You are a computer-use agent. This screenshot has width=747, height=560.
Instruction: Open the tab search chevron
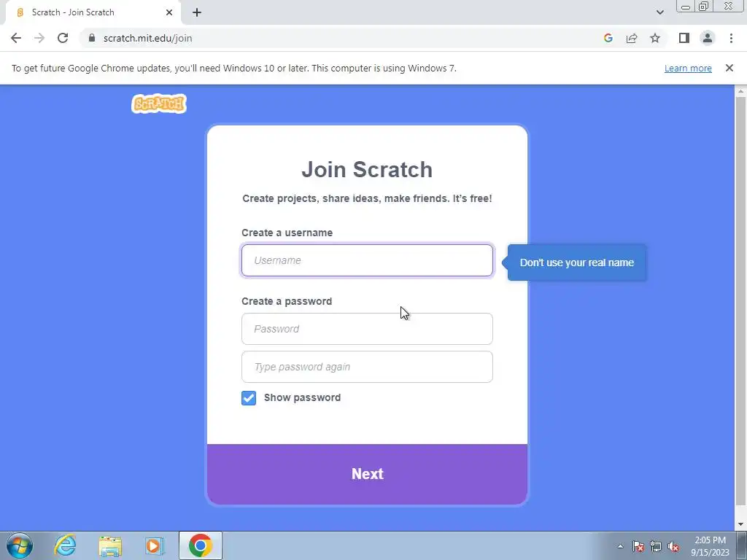(x=659, y=12)
